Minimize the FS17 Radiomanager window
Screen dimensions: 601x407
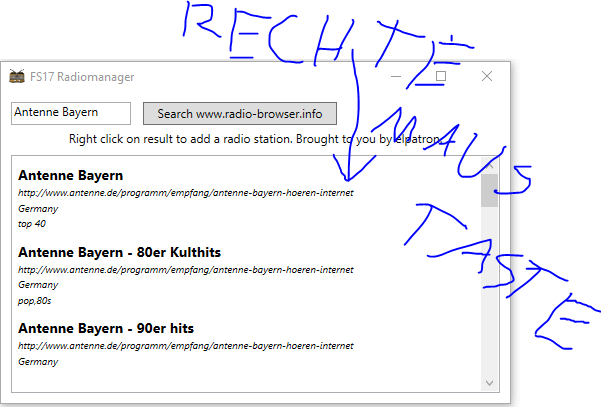(396, 76)
